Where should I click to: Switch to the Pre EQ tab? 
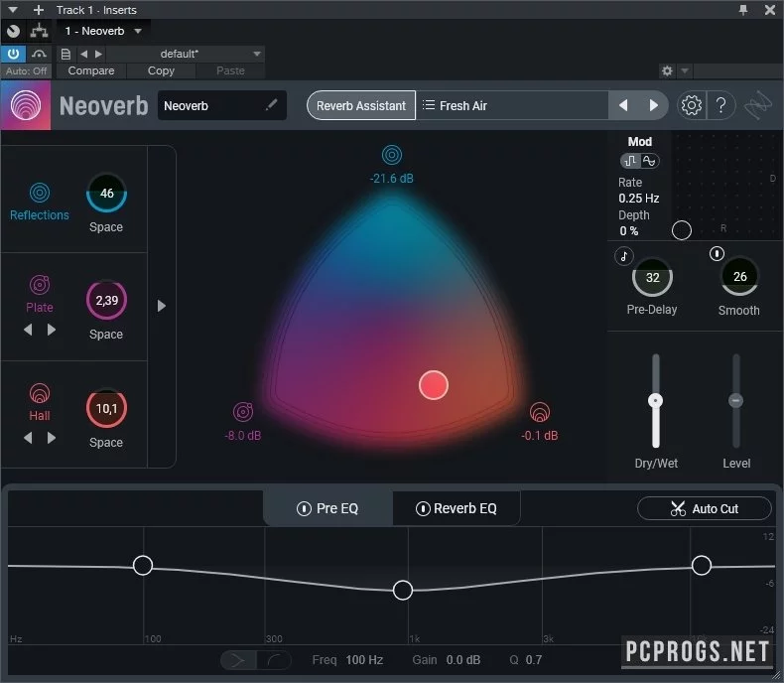pos(327,508)
